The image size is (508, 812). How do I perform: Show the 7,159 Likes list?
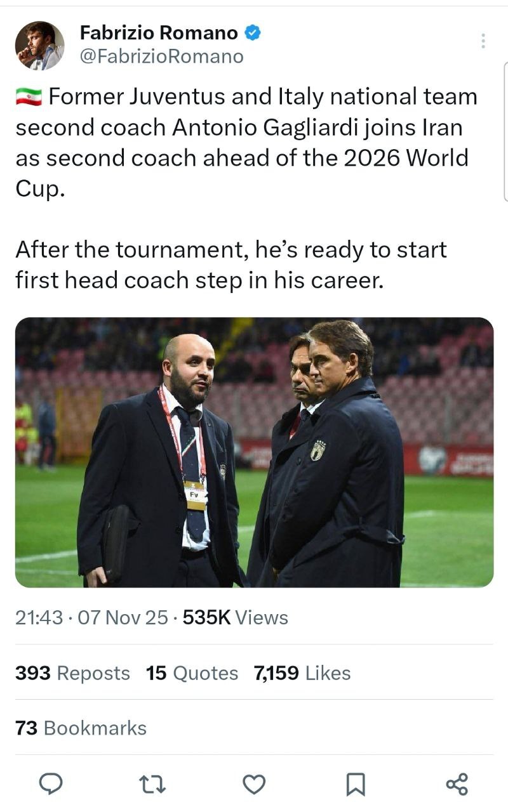[302, 673]
